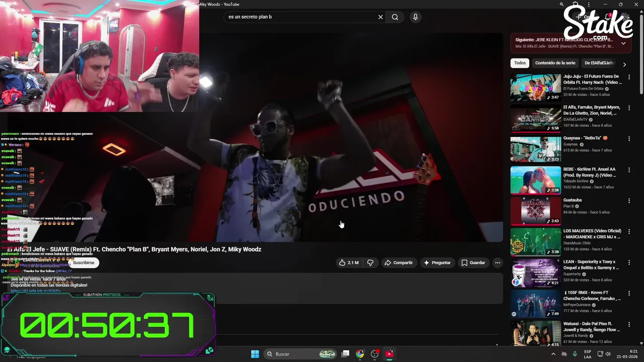Play the Guaynaa ReBoTa thumbnail
This screenshot has height=362, width=644.
tap(535, 149)
